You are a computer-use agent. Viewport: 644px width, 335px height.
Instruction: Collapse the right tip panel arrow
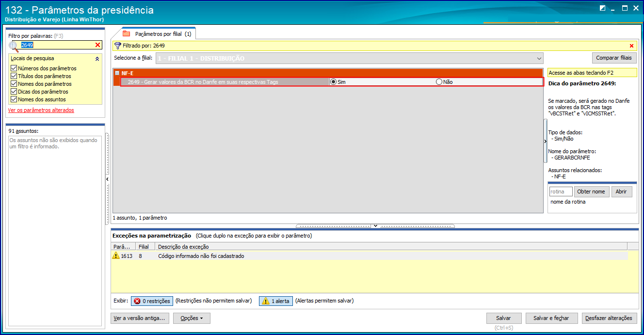click(x=546, y=141)
